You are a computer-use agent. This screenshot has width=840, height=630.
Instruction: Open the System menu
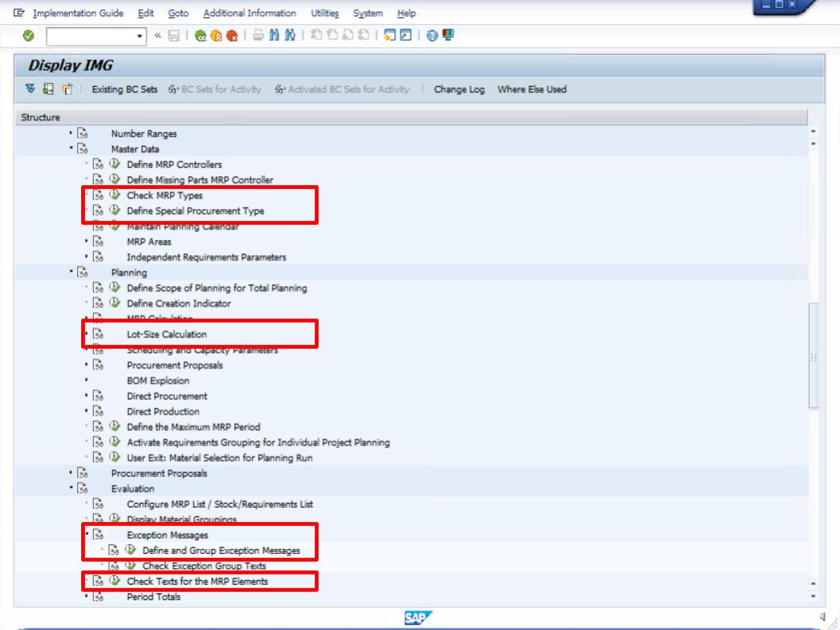tap(368, 14)
